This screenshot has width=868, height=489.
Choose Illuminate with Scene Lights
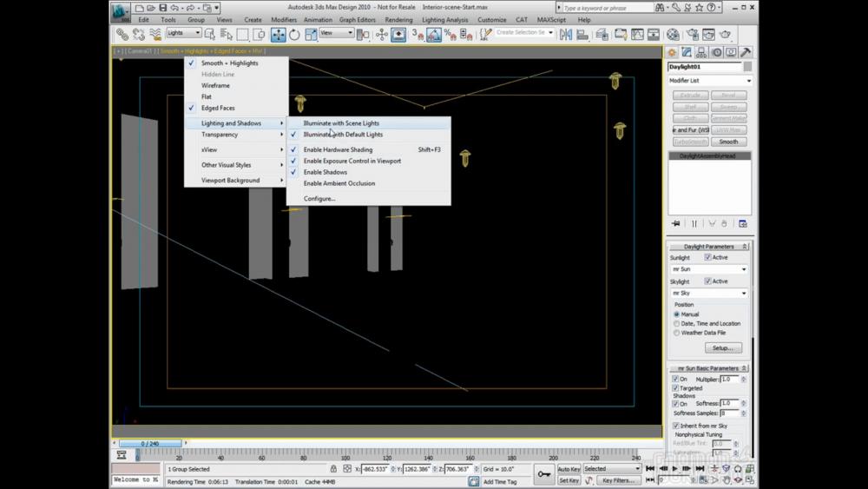click(341, 123)
